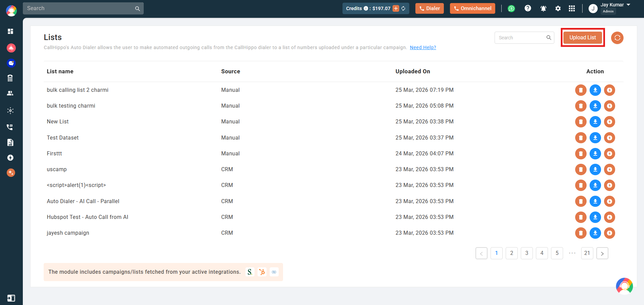
Task: Open the floating CallHippo chat widget
Action: (x=624, y=286)
